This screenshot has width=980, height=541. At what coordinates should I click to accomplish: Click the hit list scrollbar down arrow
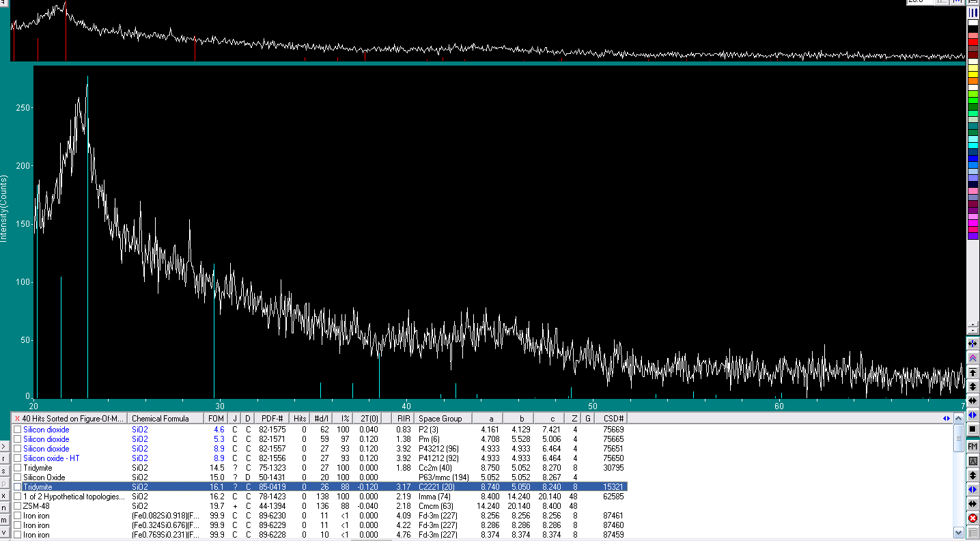960,533
